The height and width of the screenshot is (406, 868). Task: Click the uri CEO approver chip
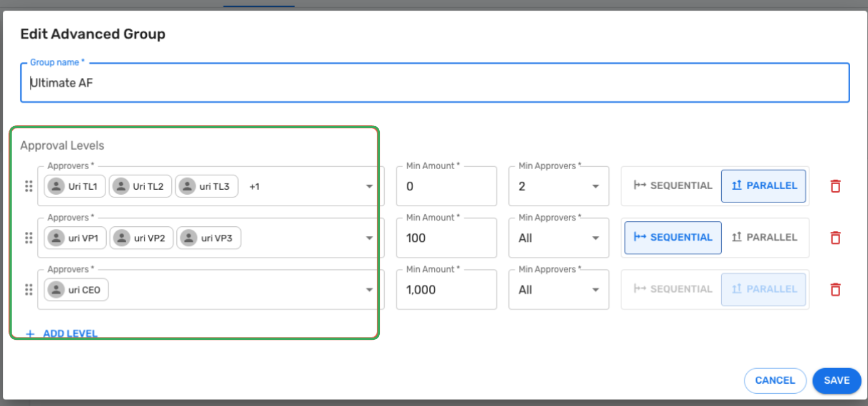tap(76, 290)
